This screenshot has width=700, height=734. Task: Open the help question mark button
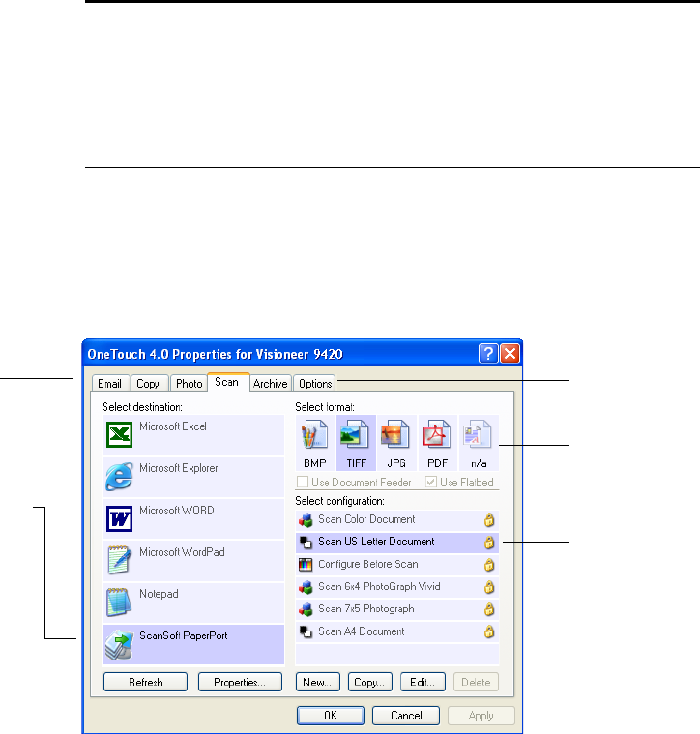point(488,353)
